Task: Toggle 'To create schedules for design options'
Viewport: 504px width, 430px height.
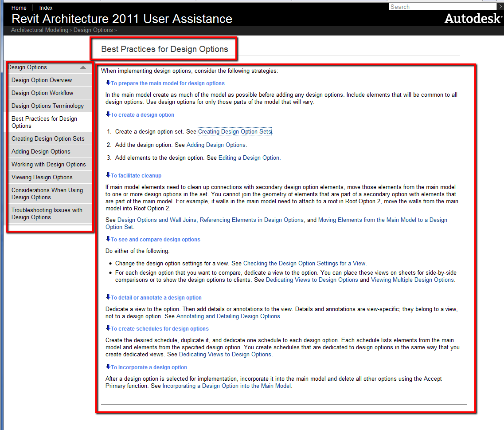Action: point(157,328)
